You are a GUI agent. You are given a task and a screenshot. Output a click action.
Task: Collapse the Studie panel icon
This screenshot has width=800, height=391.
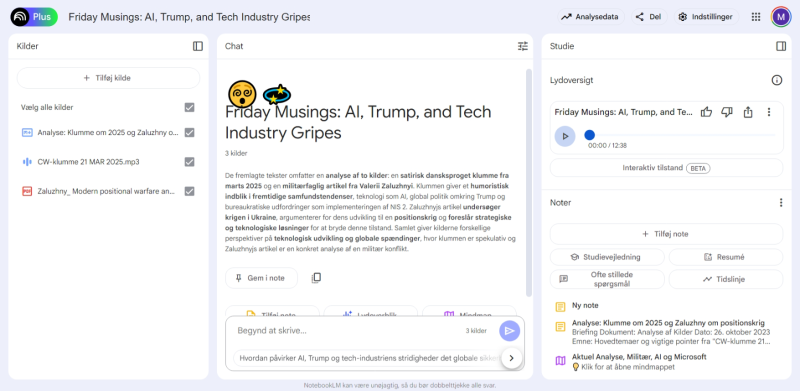[781, 46]
